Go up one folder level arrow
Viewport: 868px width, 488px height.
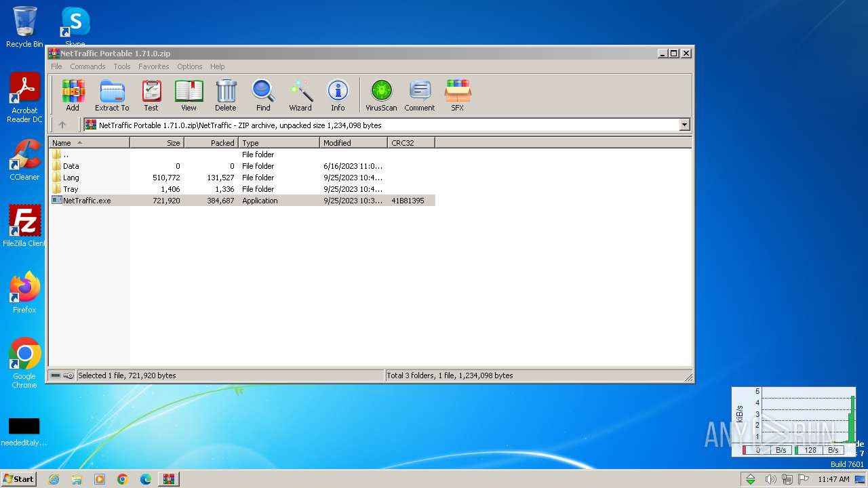tap(62, 125)
